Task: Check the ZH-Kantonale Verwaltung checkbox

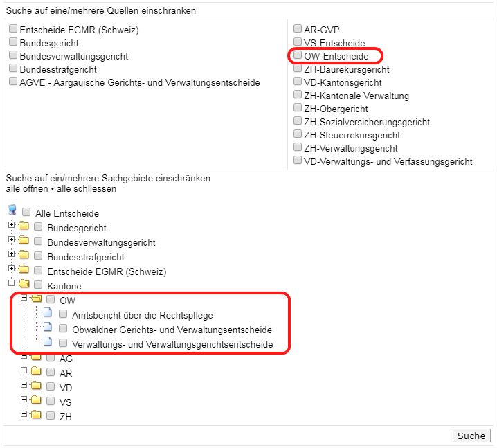Action: (298, 94)
